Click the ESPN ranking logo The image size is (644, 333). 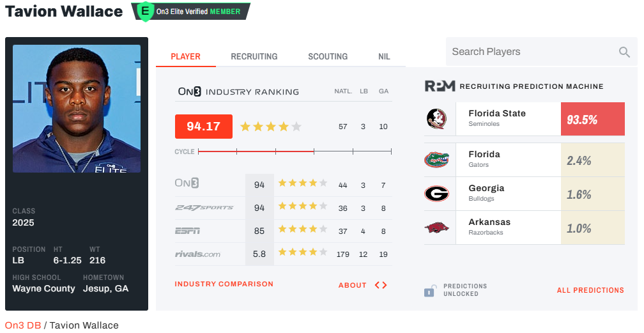point(188,231)
